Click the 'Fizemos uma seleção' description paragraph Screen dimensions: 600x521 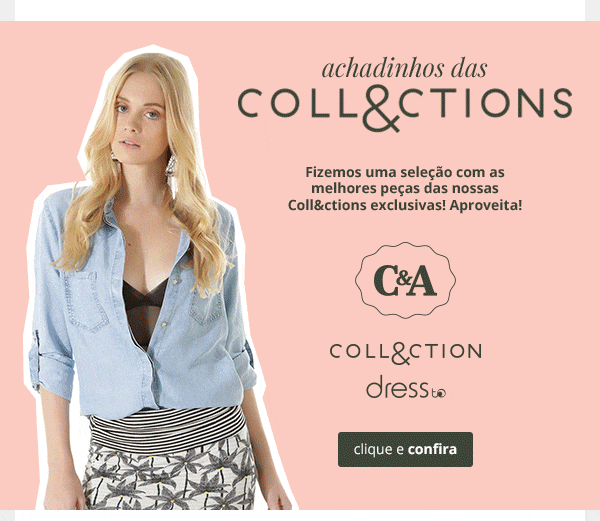coord(405,189)
